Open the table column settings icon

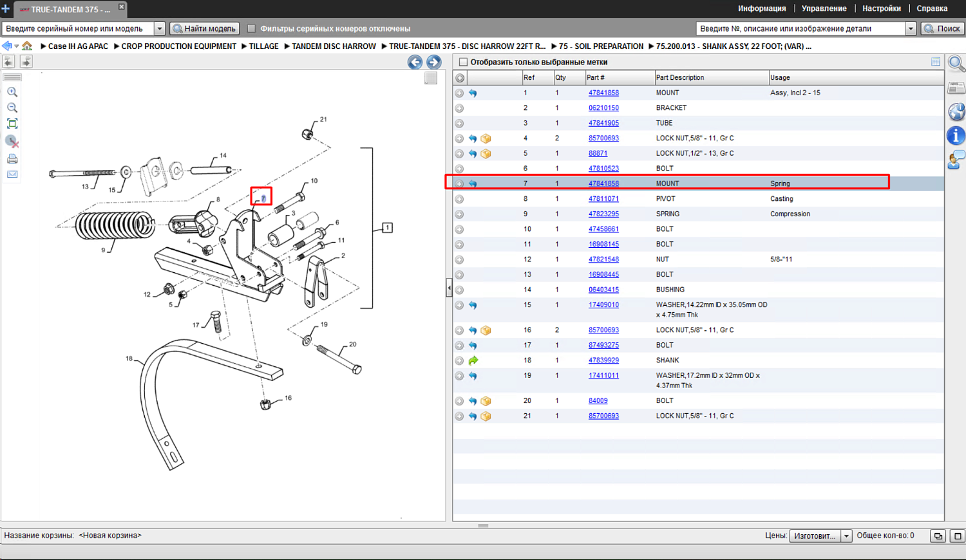pos(936,62)
